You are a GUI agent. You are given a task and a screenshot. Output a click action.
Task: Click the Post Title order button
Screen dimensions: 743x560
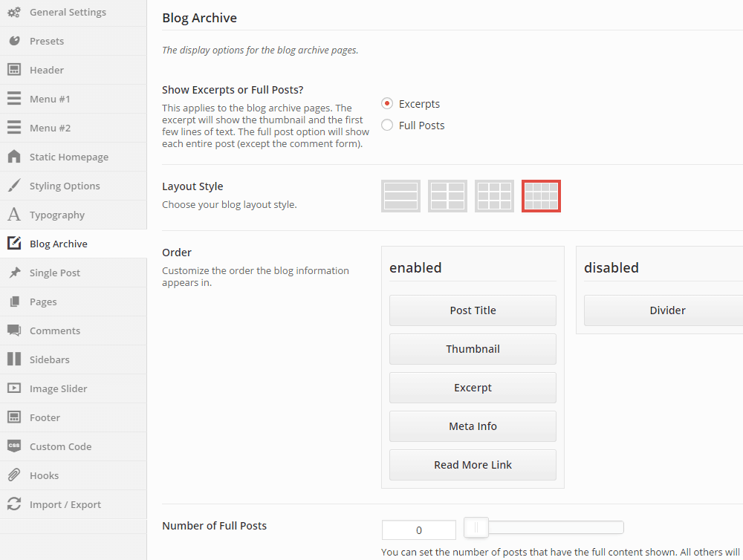[x=473, y=310]
